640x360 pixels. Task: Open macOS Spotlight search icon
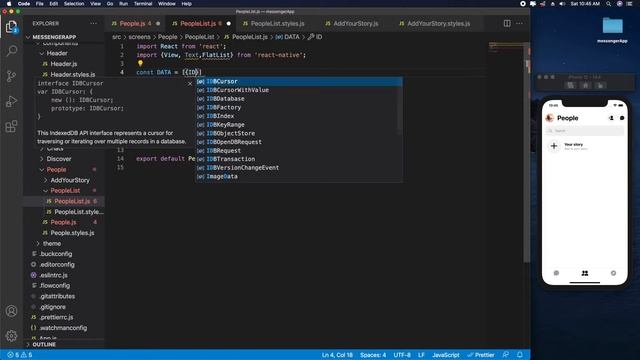(608, 4)
